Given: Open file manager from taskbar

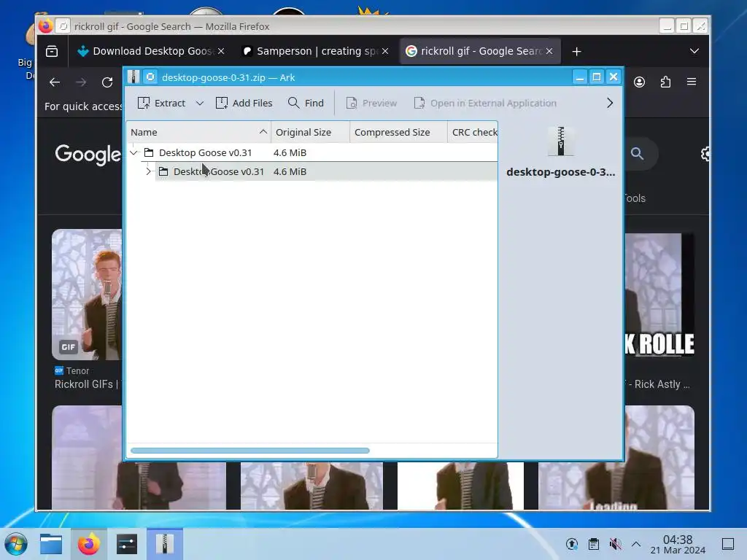Looking at the screenshot, I should [51, 544].
